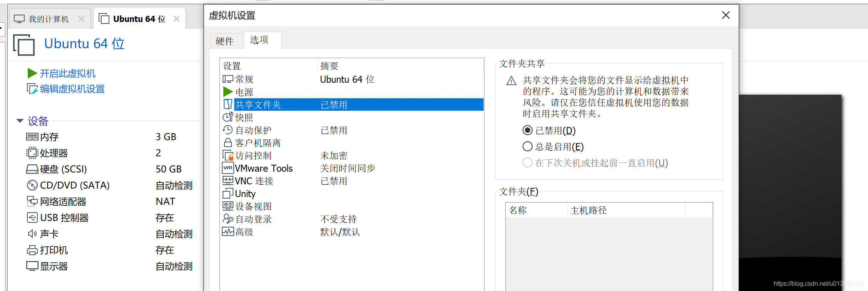Switch to the Ubuntu 64 位 tab
Screen dimensions: 868x291
pos(139,19)
